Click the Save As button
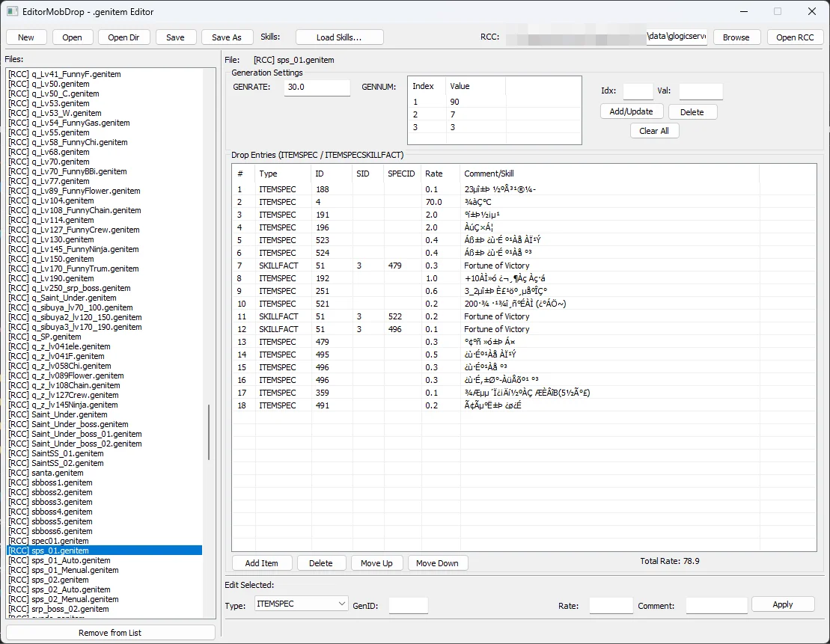The image size is (830, 644). (x=227, y=37)
